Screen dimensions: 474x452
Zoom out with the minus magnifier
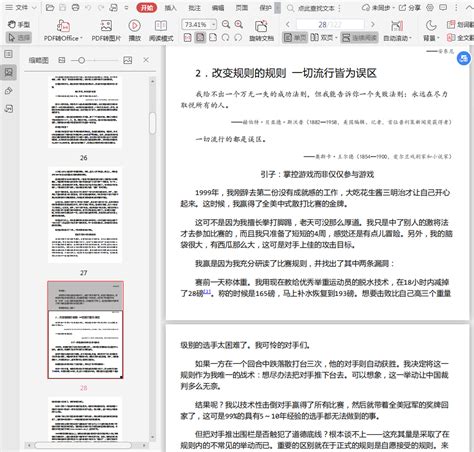226,24
